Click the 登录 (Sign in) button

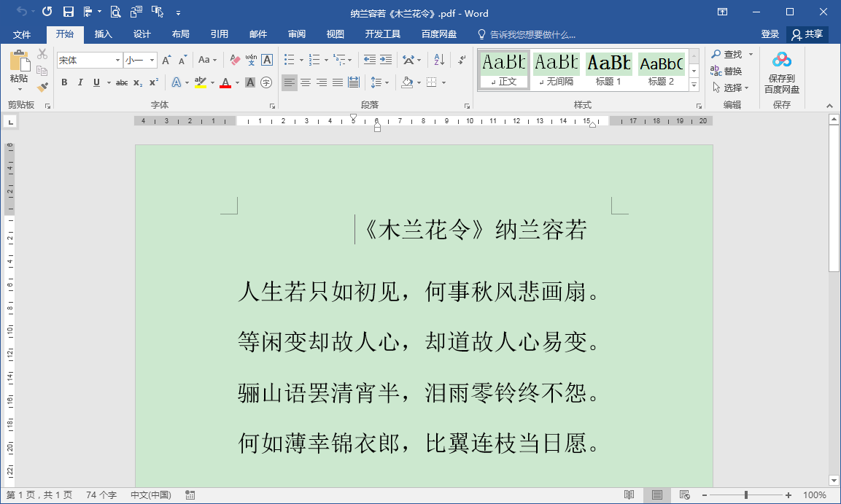(770, 34)
